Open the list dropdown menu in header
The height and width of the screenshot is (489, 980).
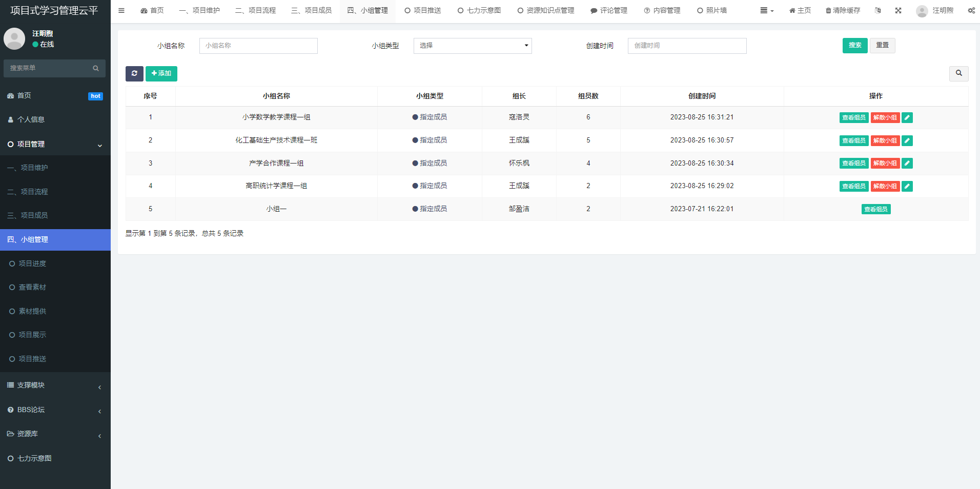pyautogui.click(x=766, y=10)
